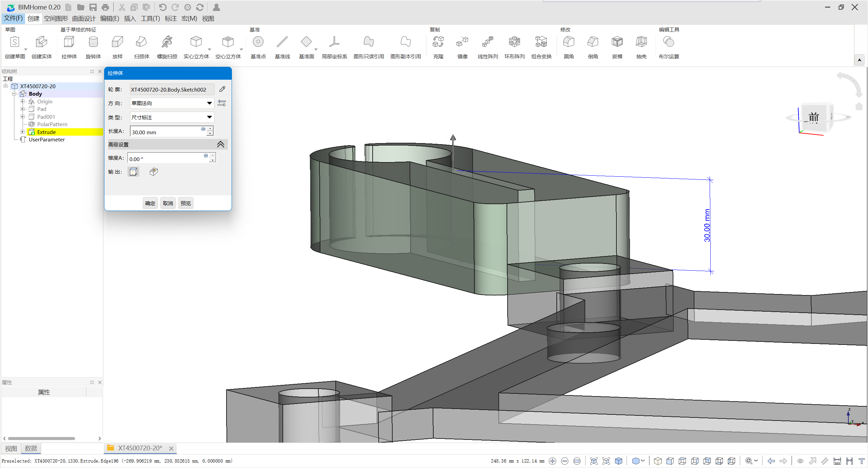
Task: Select UserParameter in the structure tree
Action: tap(46, 140)
